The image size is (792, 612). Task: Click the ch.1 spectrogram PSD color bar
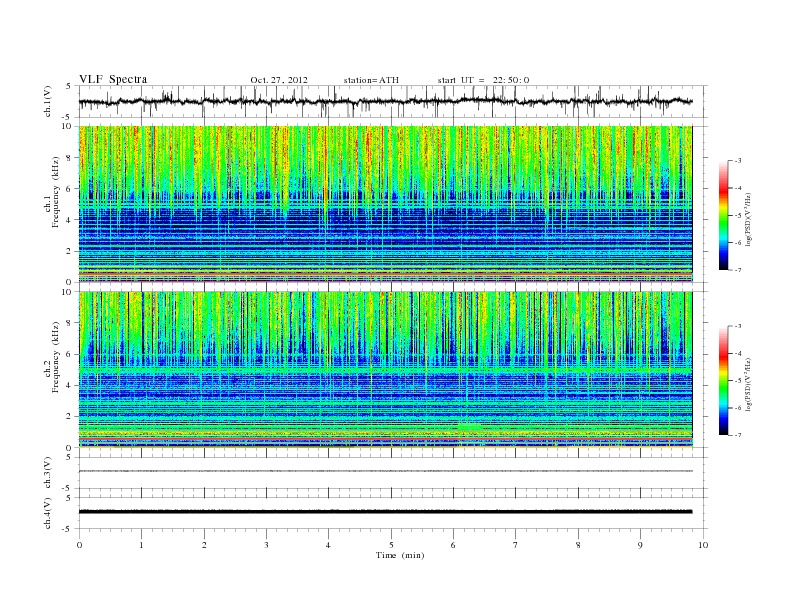coord(724,215)
